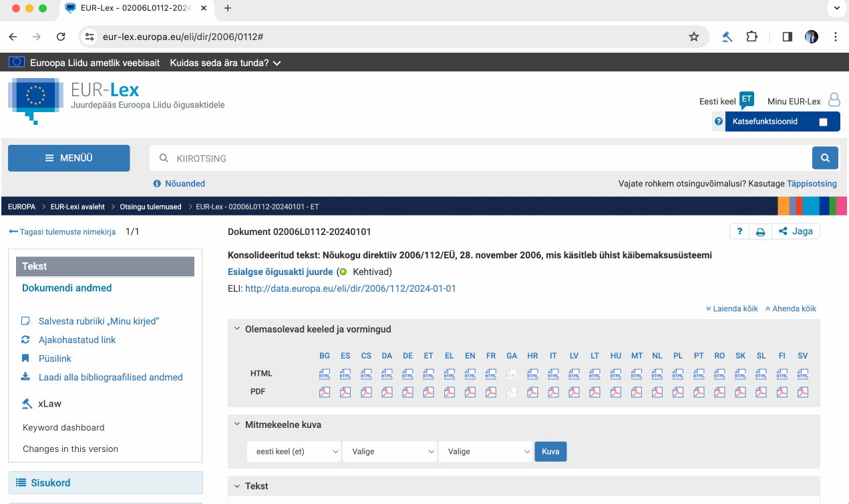The image size is (849, 504).
Task: Click the print document icon
Action: click(x=760, y=232)
